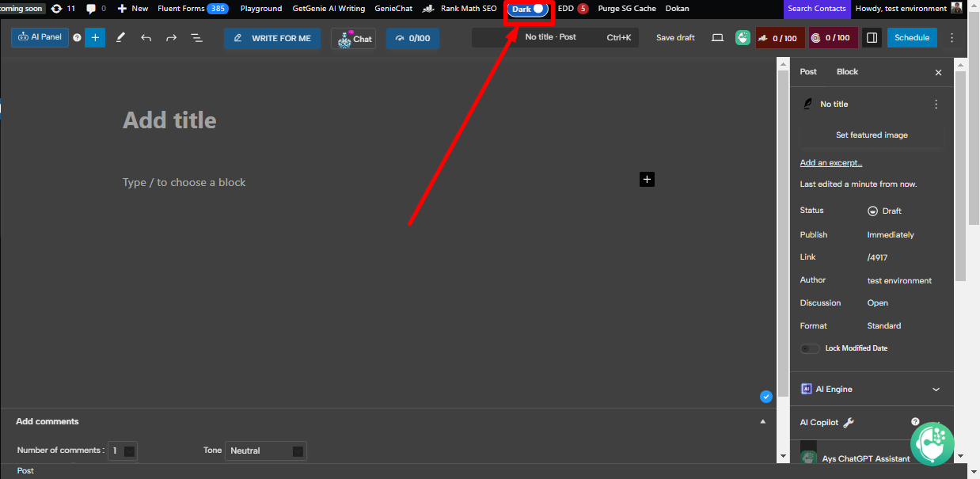Open the AI Panel
Viewport: 980px width, 479px height.
(x=40, y=37)
